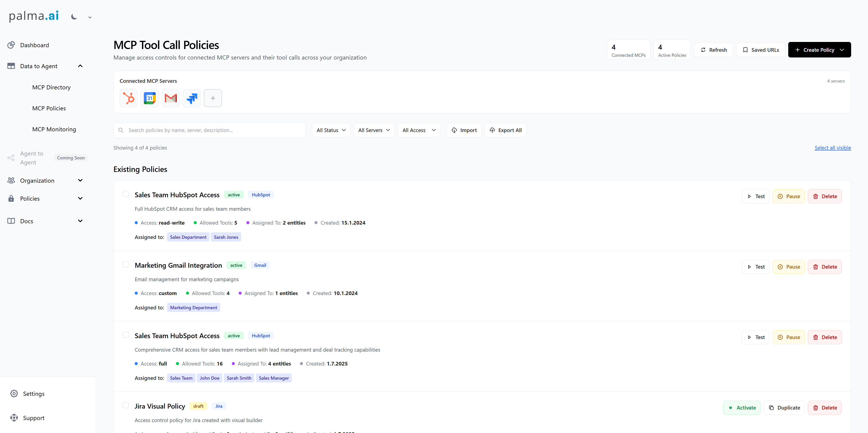Click the palma.ai logo

click(x=34, y=16)
